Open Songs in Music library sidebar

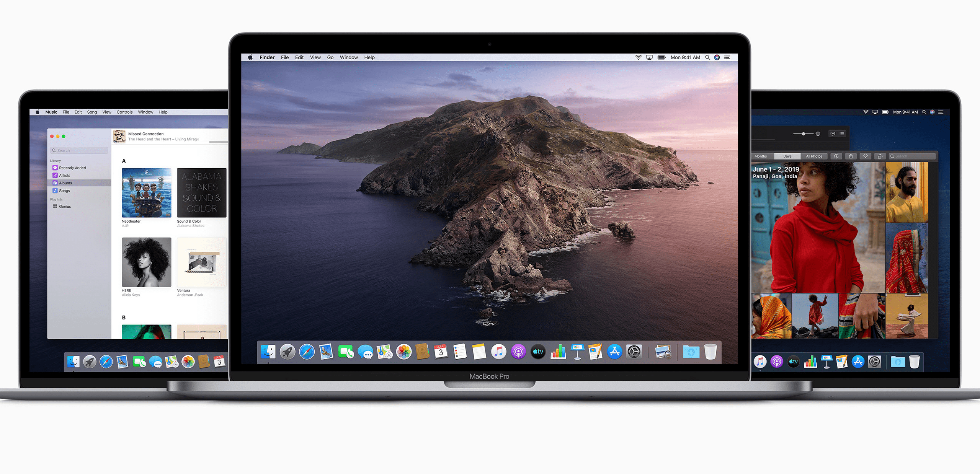pos(64,191)
